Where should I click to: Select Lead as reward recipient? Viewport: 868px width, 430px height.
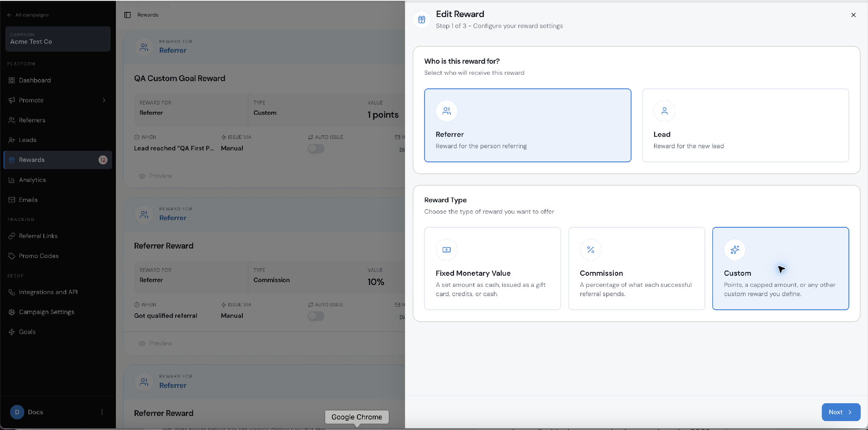(745, 125)
